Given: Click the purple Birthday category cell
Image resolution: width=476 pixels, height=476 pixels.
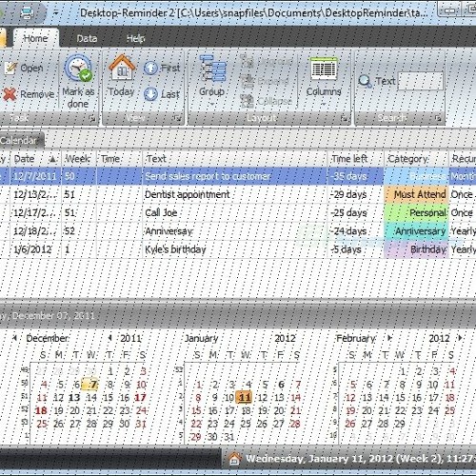Looking at the screenshot, I should [417, 249].
